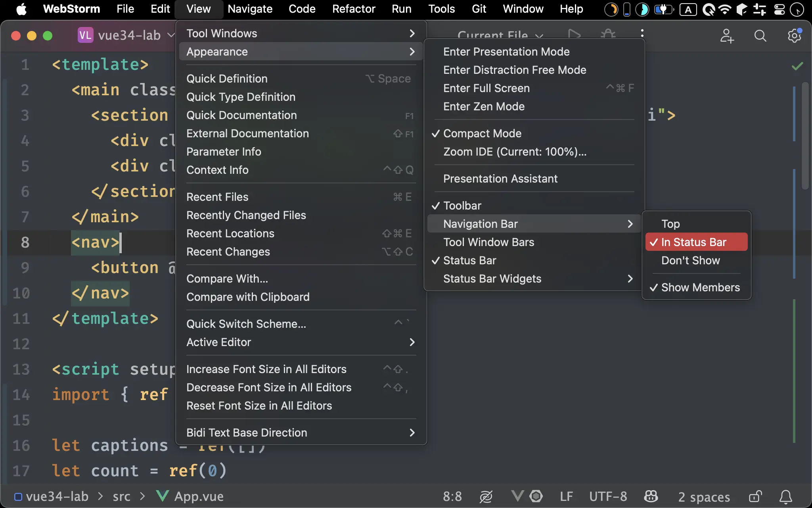Click the green inspection checkmark icon
812x508 pixels.
797,66
